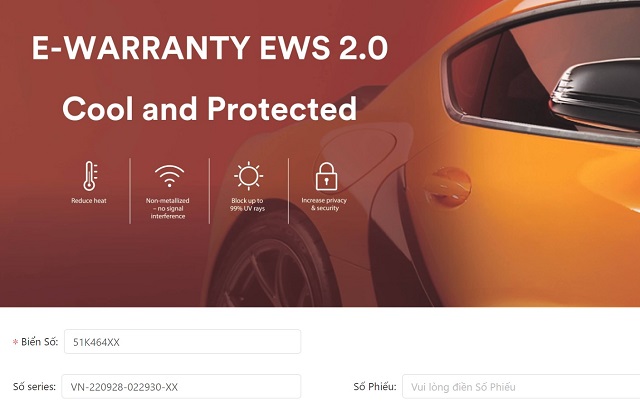Click the 'E-WARRANTY EWS 2.0' heading
The height and width of the screenshot is (411, 640).
click(210, 48)
